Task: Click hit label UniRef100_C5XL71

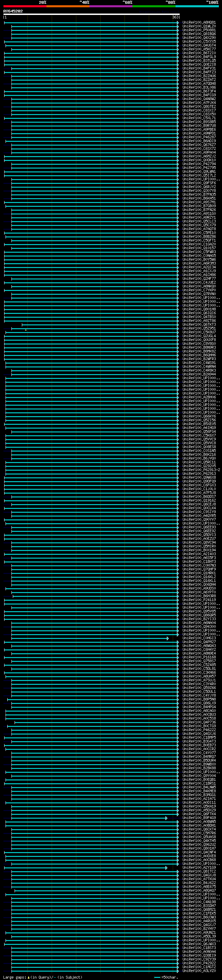Action: point(199,118)
